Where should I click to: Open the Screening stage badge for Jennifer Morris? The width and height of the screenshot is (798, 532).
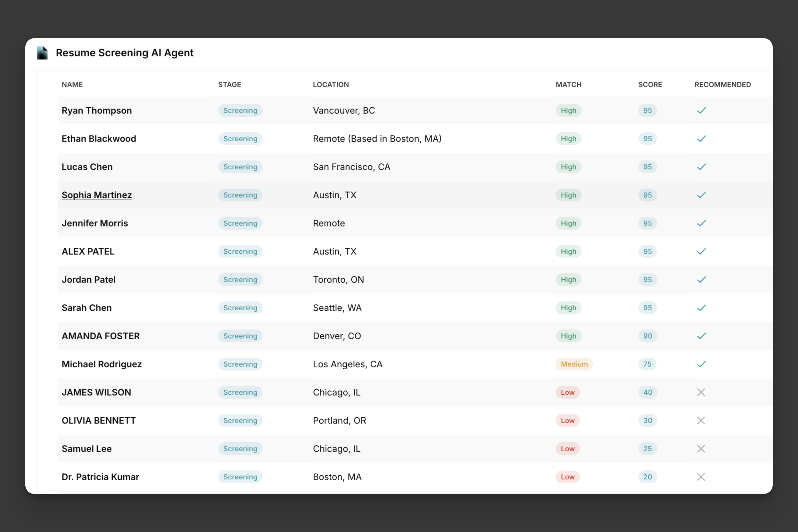(240, 223)
